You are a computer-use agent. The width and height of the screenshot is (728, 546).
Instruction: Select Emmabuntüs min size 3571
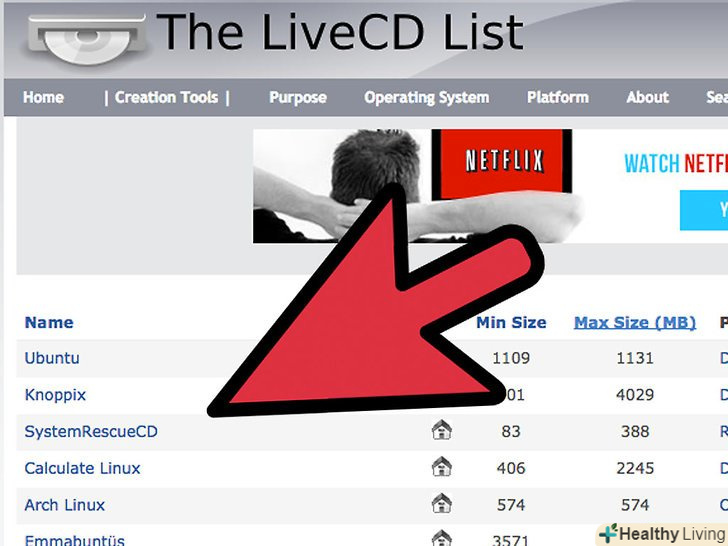pos(511,540)
